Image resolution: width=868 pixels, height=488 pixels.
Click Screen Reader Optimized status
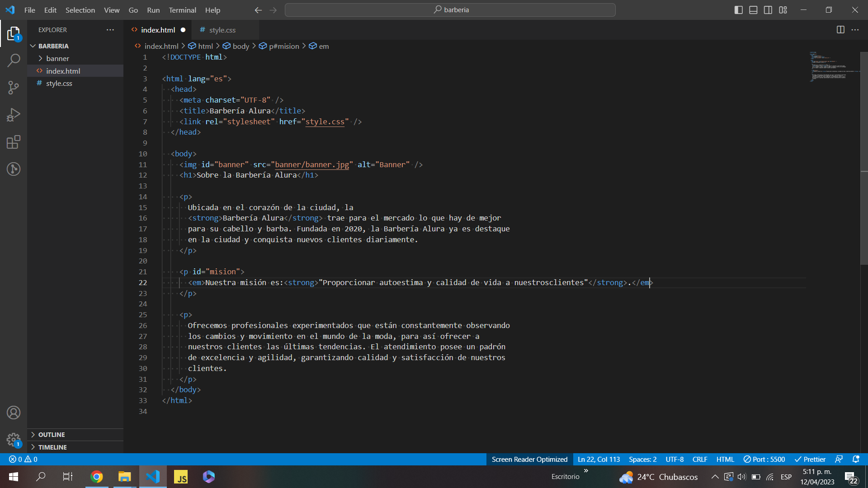coord(529,459)
